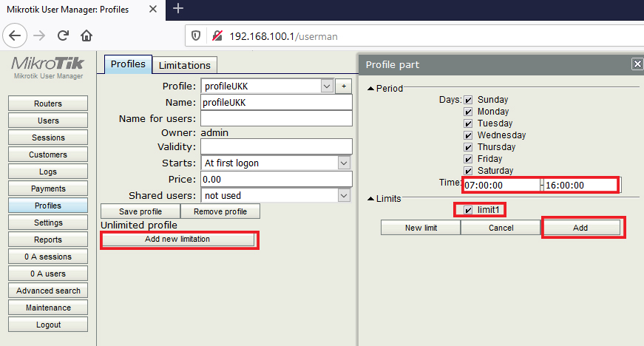Click the insecure connection padlock icon
644x346 pixels.
[x=217, y=36]
